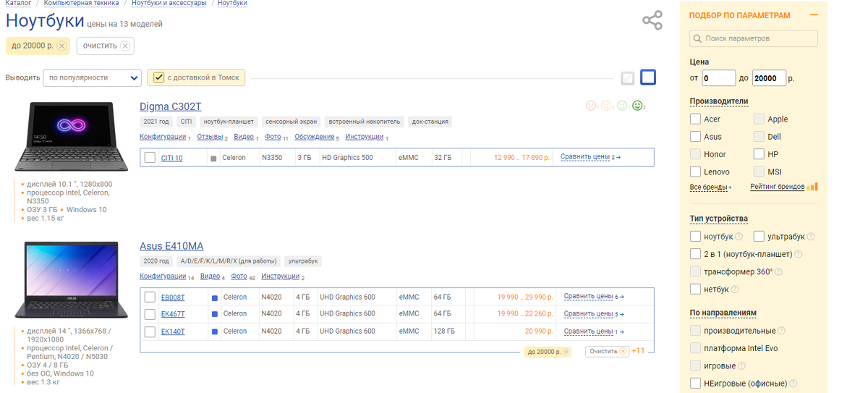Click the share icon near page title

[x=652, y=20]
